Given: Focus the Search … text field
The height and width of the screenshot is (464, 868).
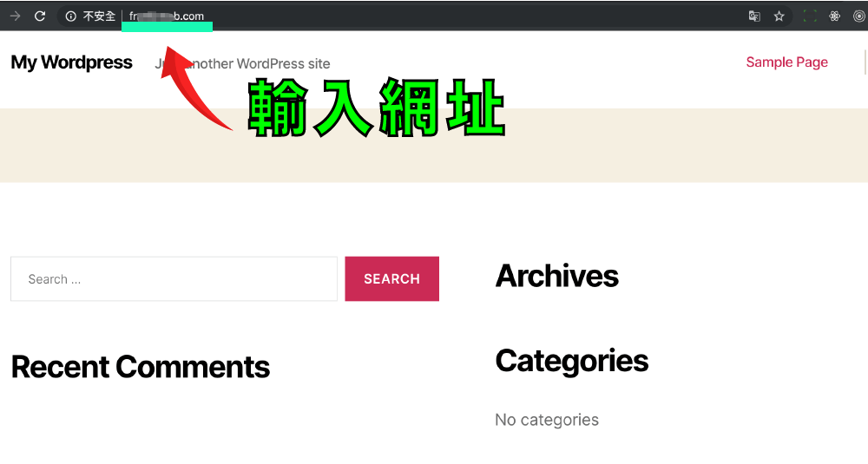Looking at the screenshot, I should click(174, 278).
